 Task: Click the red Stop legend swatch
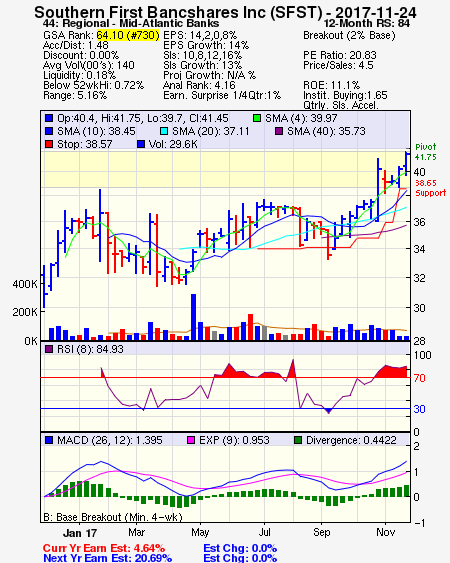pyautogui.click(x=49, y=144)
